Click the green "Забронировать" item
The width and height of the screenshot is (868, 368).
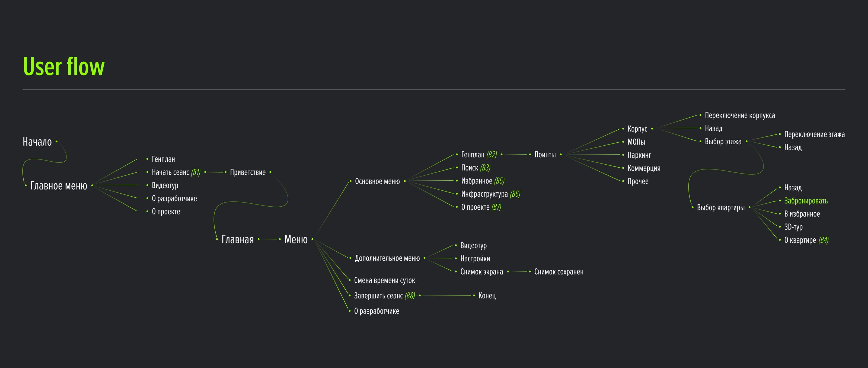(806, 201)
